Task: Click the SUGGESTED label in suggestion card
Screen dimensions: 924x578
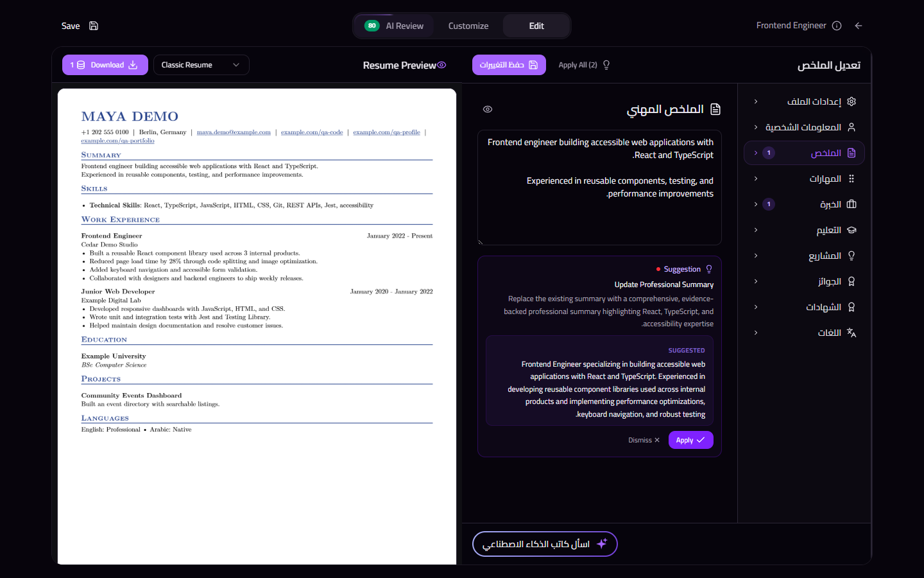Action: (687, 351)
